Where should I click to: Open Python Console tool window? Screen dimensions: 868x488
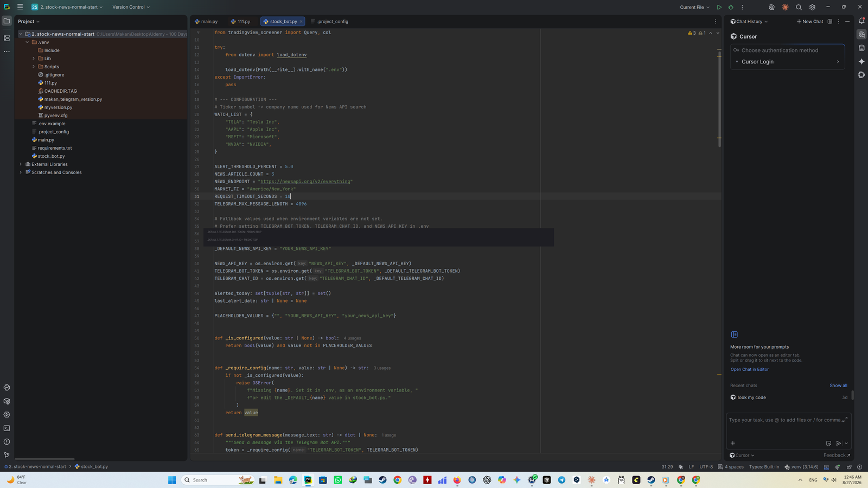pyautogui.click(x=7, y=388)
